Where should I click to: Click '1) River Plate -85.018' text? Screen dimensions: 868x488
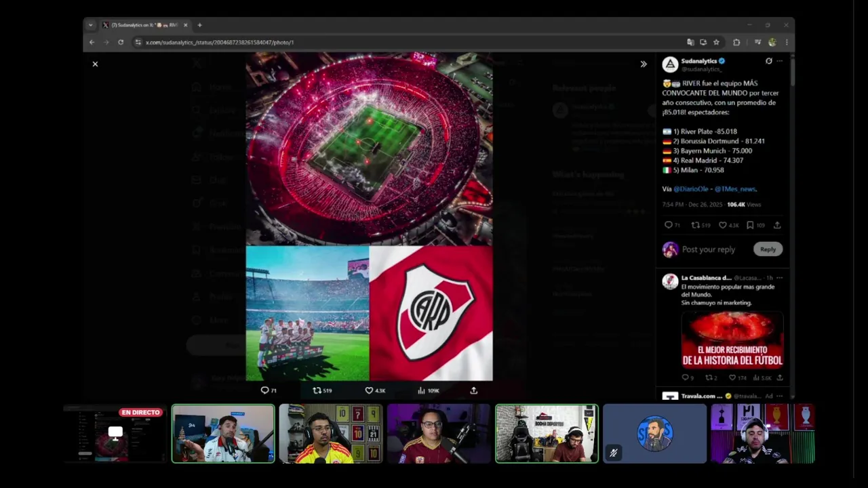[x=705, y=131]
